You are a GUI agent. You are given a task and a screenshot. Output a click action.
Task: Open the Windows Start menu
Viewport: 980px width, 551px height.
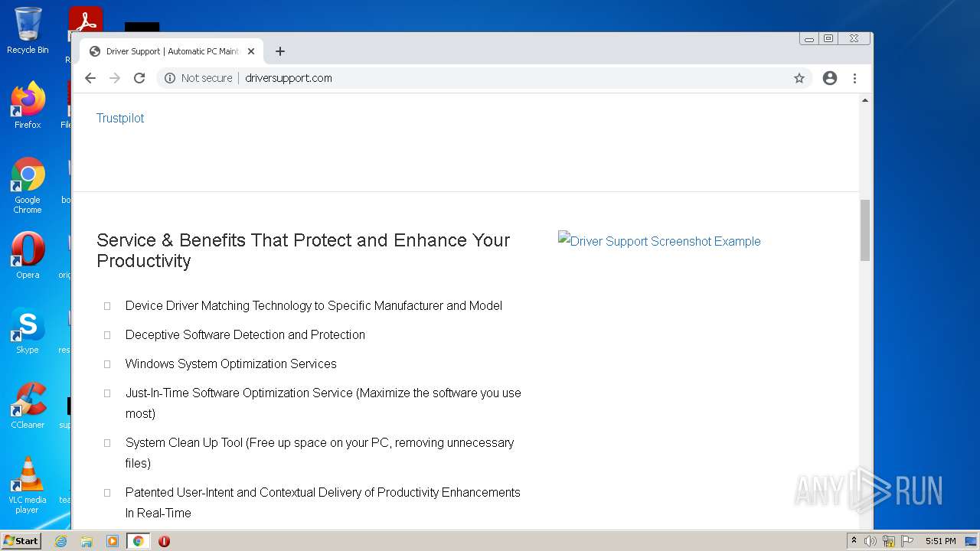21,540
